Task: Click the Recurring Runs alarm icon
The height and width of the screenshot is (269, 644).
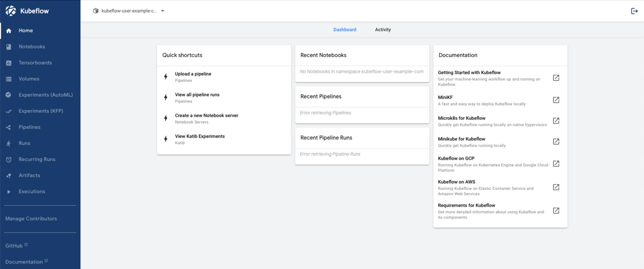Action: click(9, 159)
